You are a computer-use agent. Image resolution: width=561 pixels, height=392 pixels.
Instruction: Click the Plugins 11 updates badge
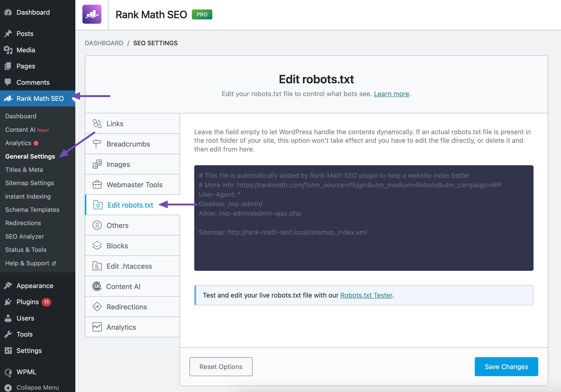click(46, 302)
